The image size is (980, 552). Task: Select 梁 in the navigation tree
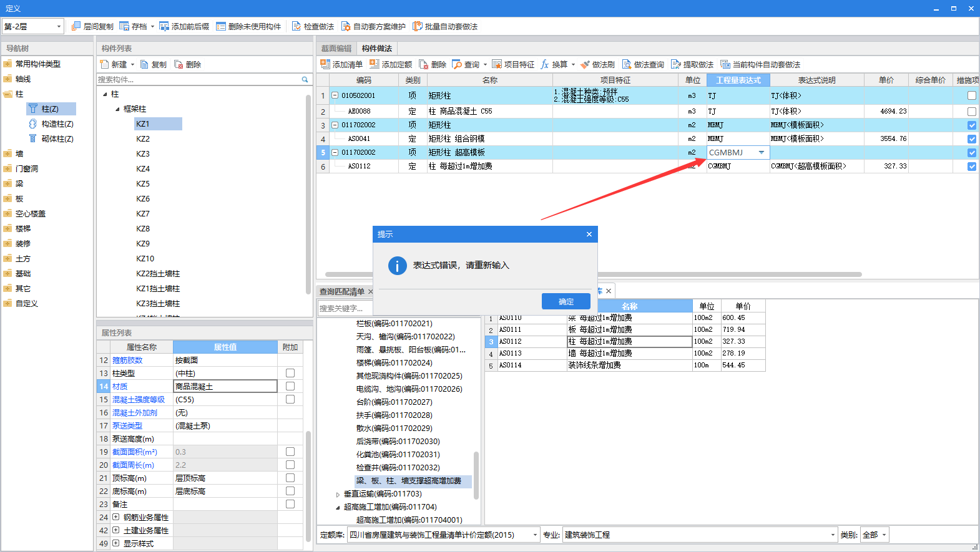(x=19, y=184)
